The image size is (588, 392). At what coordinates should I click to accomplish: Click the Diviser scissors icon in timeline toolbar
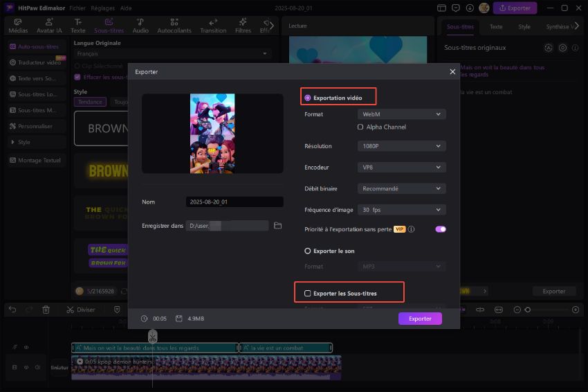(71, 310)
